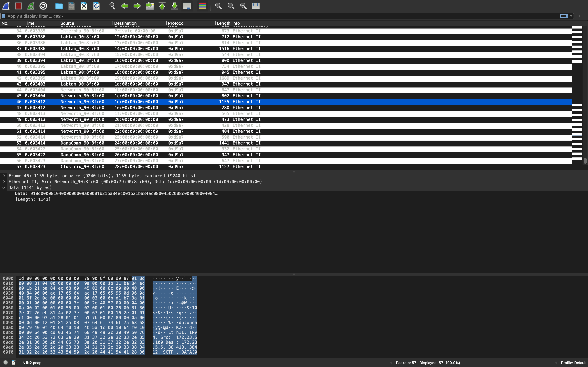Open a capture file with the folder icon
This screenshot has width=588, height=367.
tap(59, 6)
